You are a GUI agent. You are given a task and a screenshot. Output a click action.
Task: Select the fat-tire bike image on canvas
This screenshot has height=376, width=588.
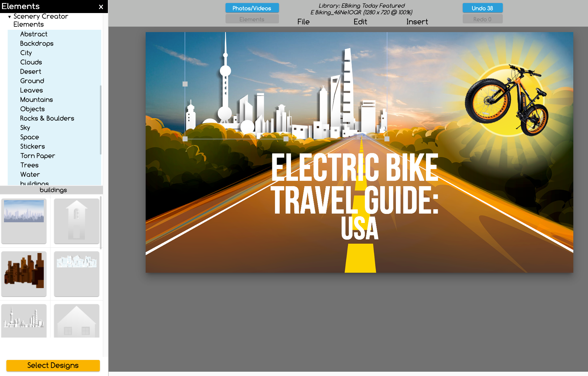coord(507,100)
